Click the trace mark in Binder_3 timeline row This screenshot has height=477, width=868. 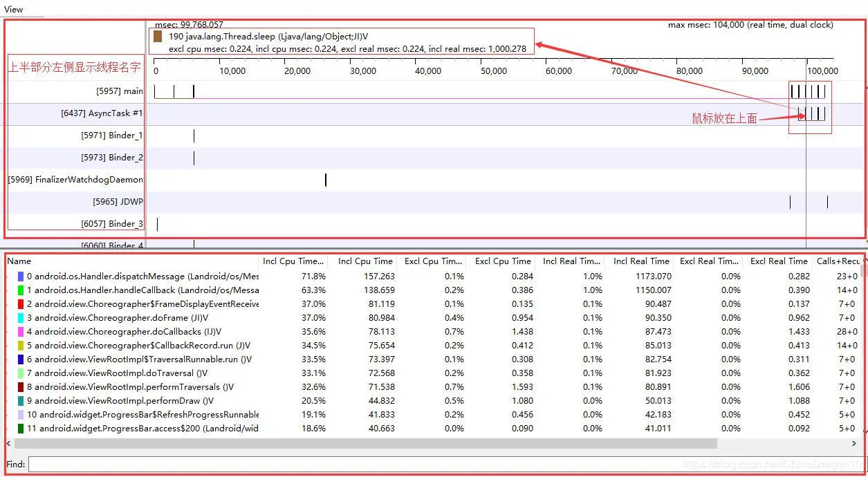(x=158, y=224)
